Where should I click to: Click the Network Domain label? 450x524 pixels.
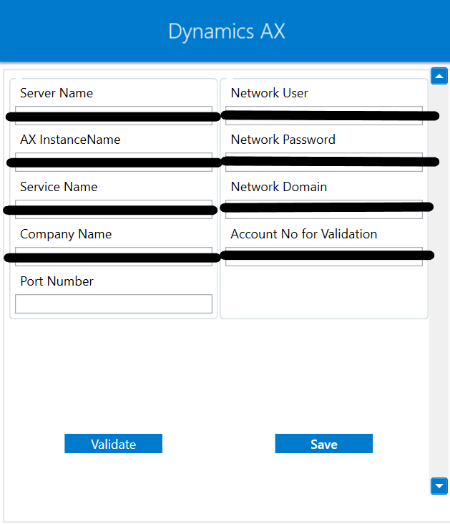click(279, 186)
